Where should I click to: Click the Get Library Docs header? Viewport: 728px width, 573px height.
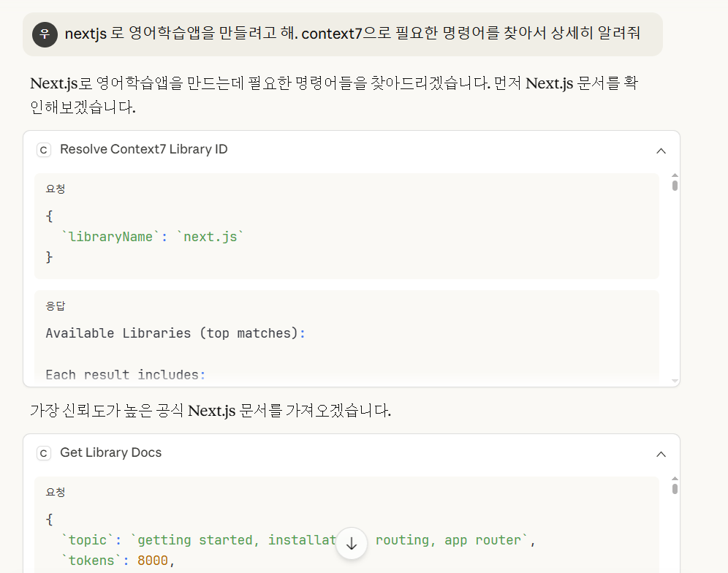pos(352,453)
